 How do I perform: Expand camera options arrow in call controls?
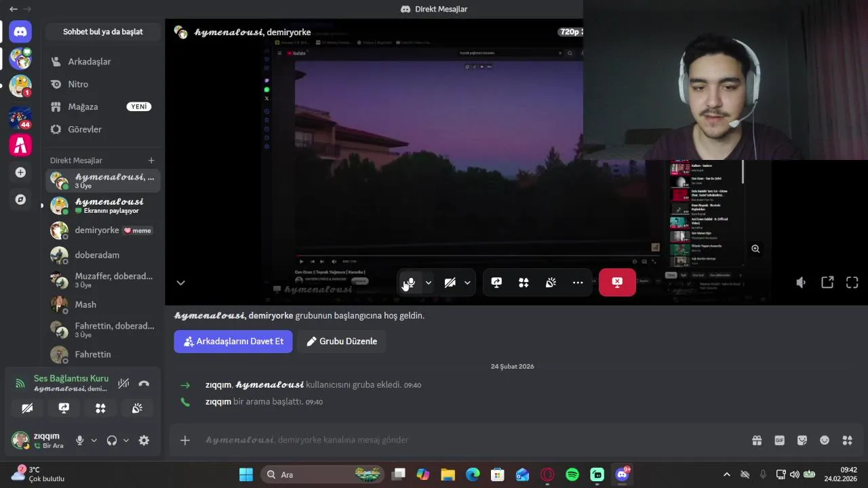click(x=467, y=283)
